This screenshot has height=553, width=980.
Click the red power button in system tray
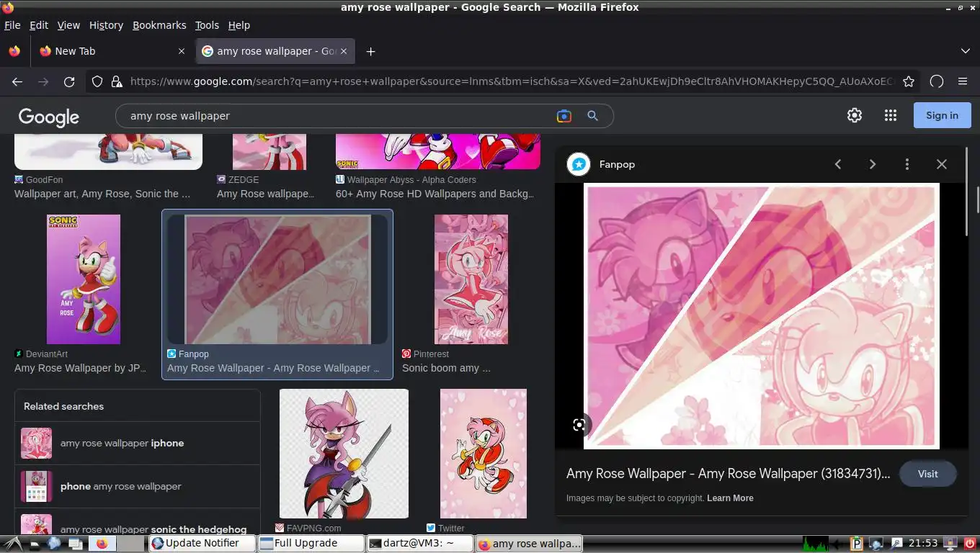click(970, 544)
